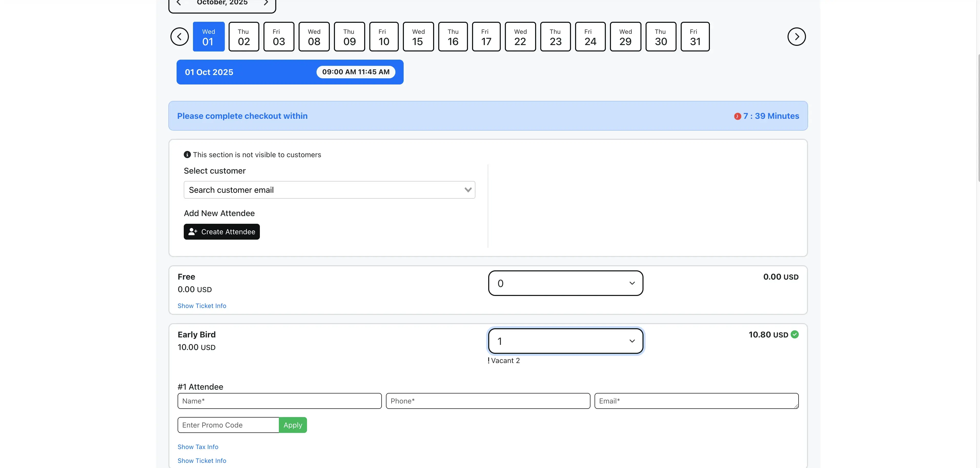Select the Wed 01 date tab
Viewport: 980px width, 468px height.
pyautogui.click(x=208, y=37)
